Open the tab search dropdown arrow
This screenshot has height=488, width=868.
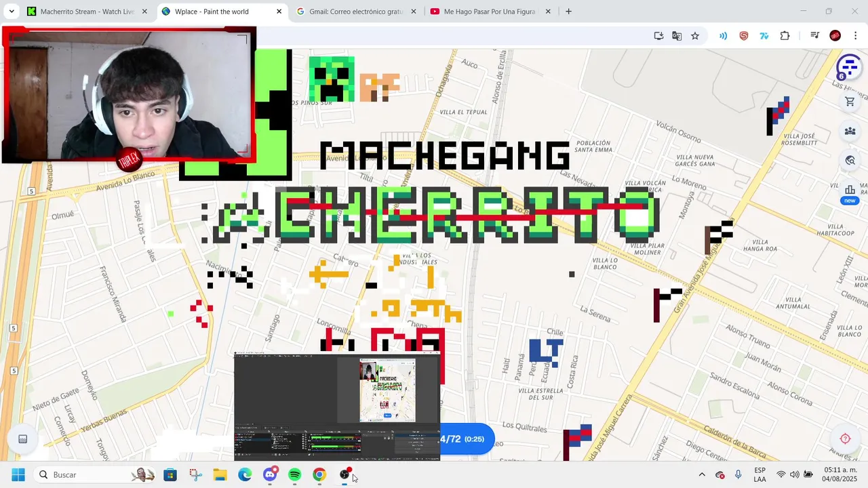[x=12, y=12]
